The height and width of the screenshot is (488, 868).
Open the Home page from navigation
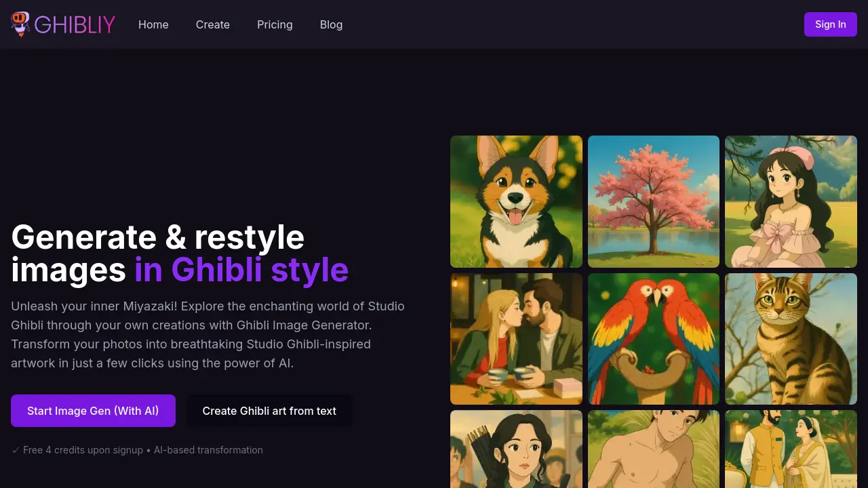pyautogui.click(x=153, y=24)
